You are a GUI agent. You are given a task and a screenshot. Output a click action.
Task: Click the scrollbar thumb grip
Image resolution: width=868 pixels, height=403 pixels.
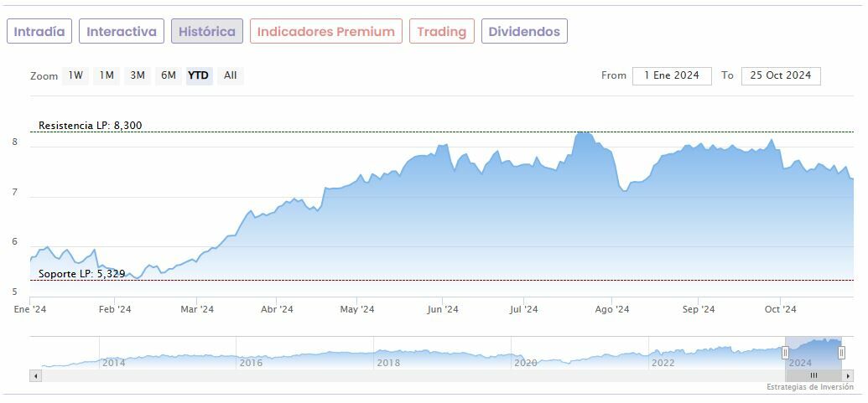click(x=813, y=375)
